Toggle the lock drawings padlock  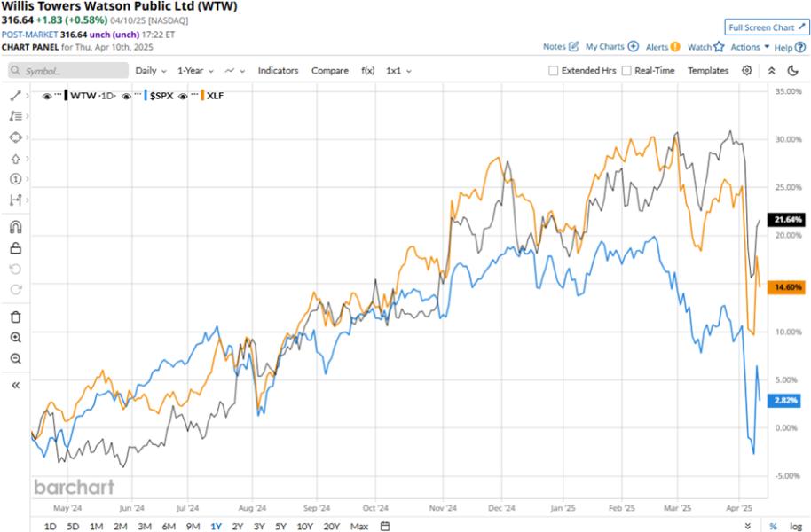[x=15, y=248]
